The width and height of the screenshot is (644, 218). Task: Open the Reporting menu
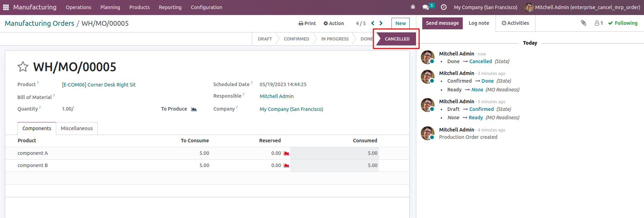170,7
